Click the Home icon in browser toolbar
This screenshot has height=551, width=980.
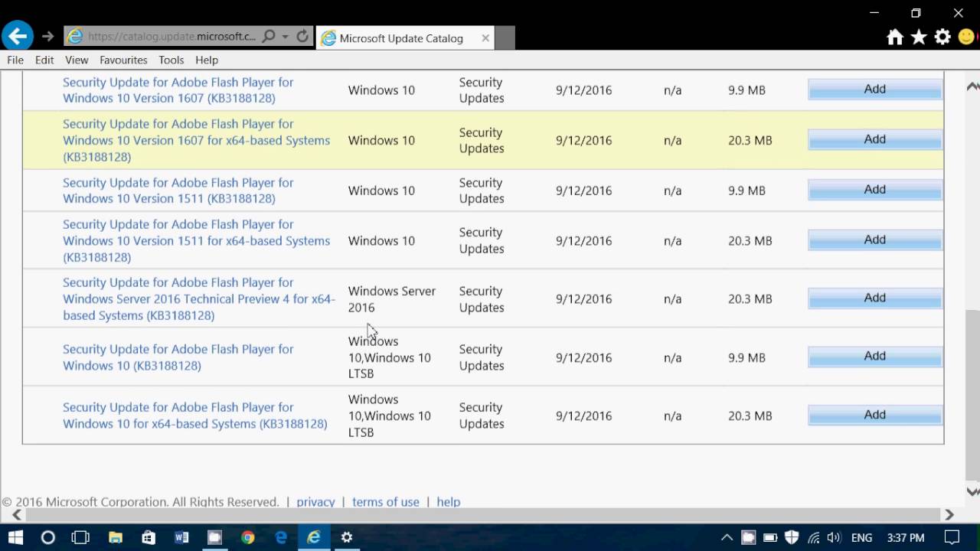[x=895, y=37]
